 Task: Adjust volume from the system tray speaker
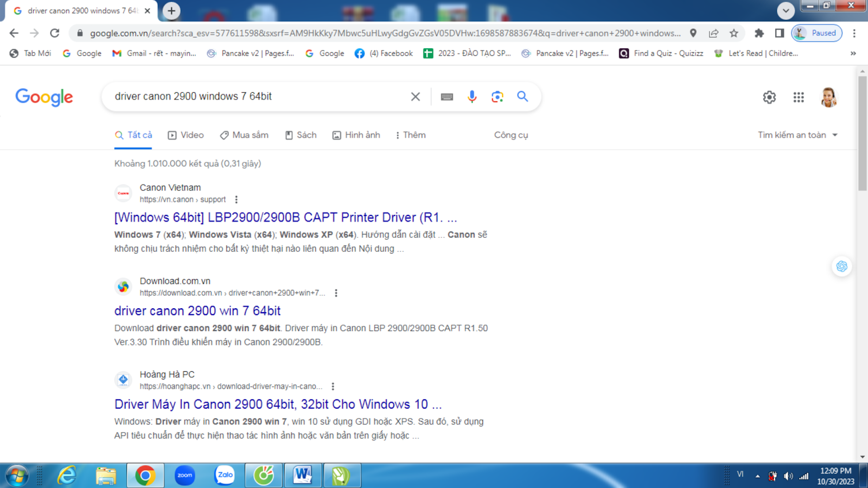[788, 477]
